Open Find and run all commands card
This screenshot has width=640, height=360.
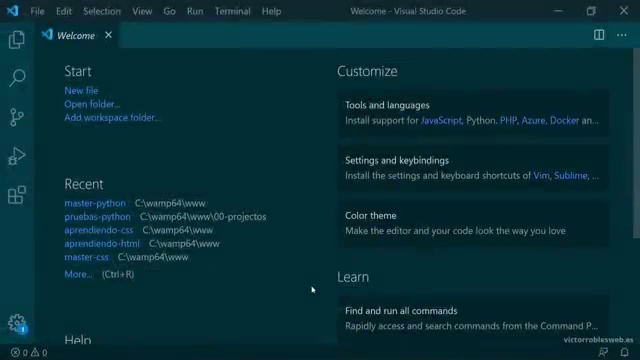[473, 318]
